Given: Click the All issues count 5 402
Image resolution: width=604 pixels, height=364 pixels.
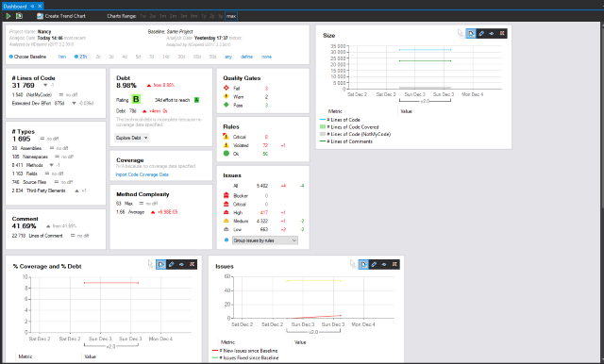Looking at the screenshot, I should (262, 186).
